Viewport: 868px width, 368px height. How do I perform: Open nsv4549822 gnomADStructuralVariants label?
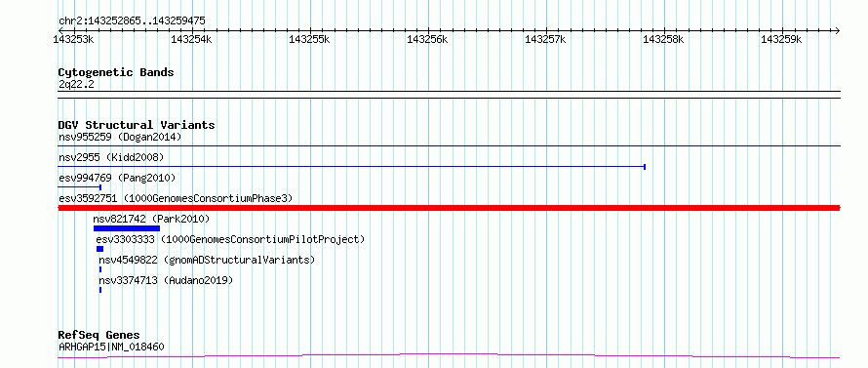point(207,260)
